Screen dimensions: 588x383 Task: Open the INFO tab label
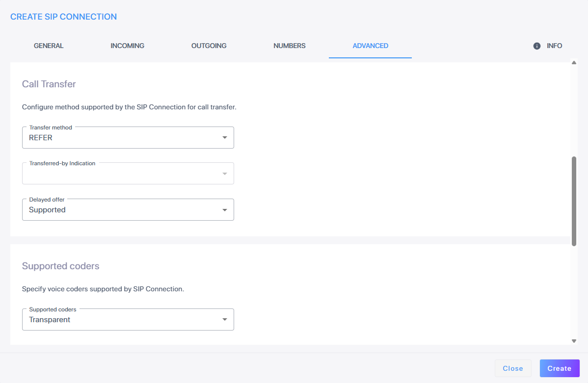point(555,46)
